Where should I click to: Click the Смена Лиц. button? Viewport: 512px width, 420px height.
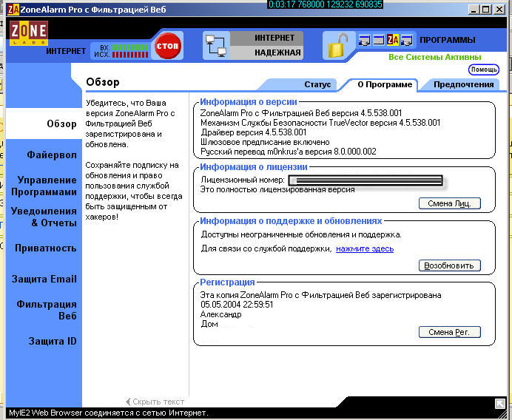pos(450,203)
